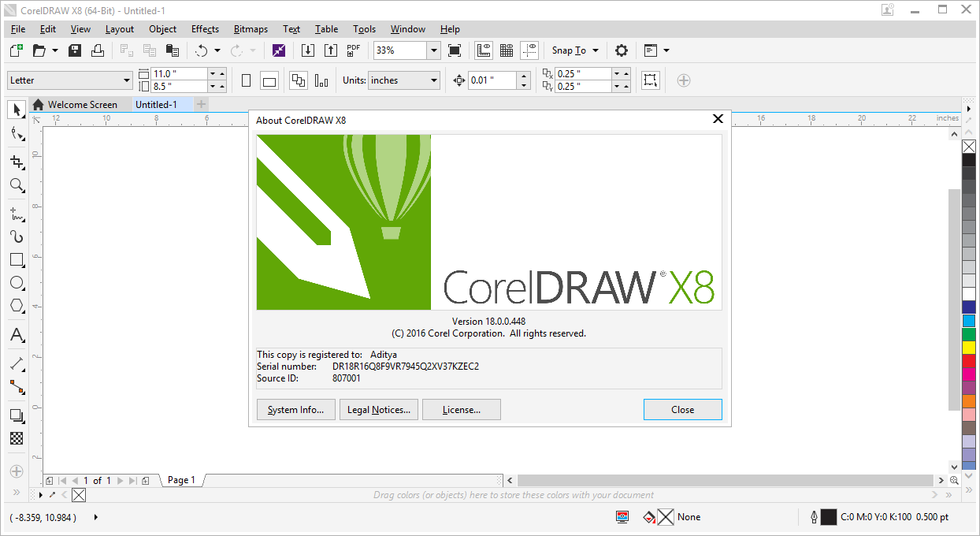Open the File menu
Viewport: 980px width, 536px height.
pos(18,29)
